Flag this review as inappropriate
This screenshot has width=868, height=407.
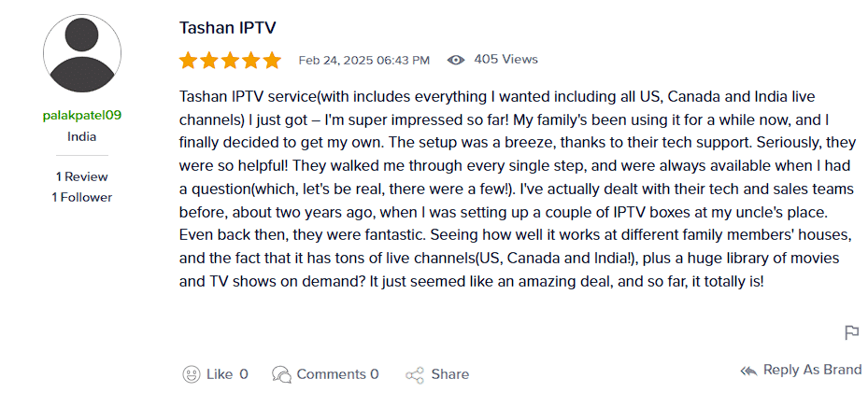click(x=851, y=333)
